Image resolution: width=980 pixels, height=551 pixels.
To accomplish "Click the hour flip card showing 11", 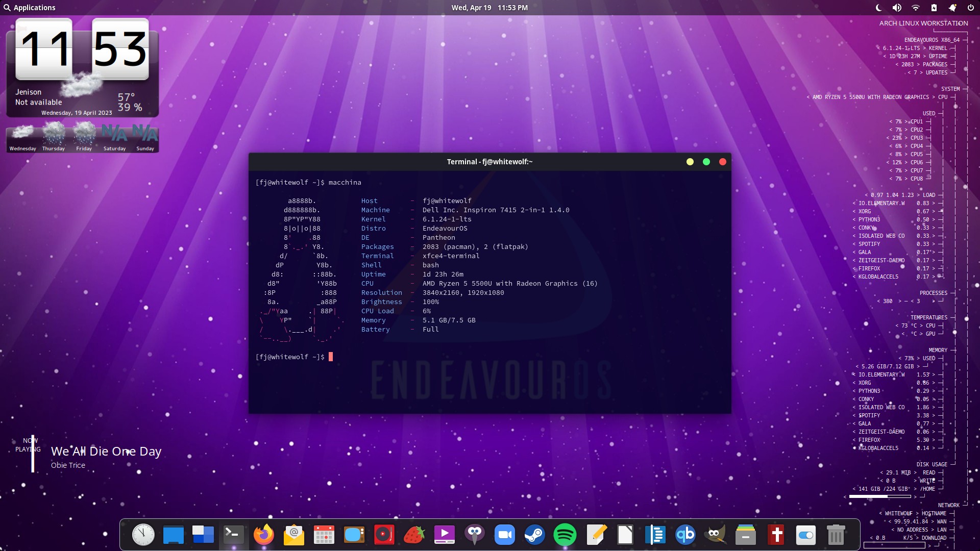I will coord(44,49).
